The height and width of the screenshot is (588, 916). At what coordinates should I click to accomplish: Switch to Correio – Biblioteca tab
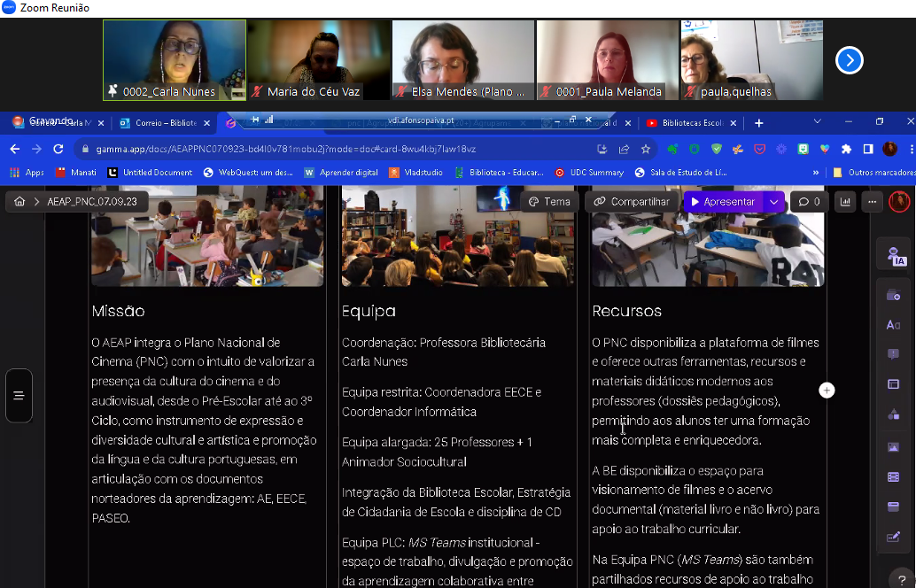click(159, 122)
